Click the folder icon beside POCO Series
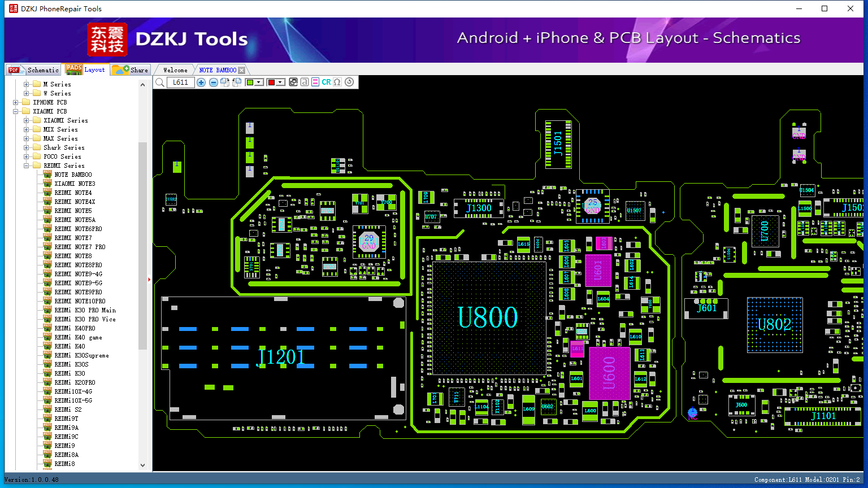 pos(37,156)
